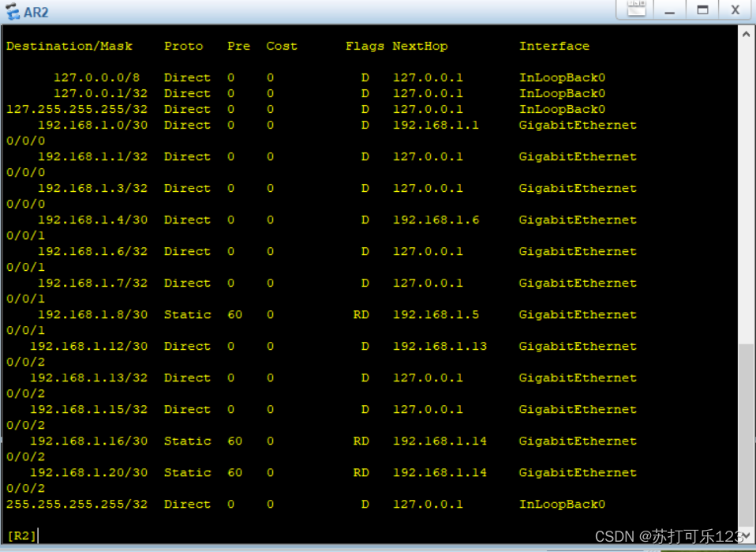This screenshot has width=756, height=552.
Task: Click the window docking icon beside minimize
Action: click(636, 9)
